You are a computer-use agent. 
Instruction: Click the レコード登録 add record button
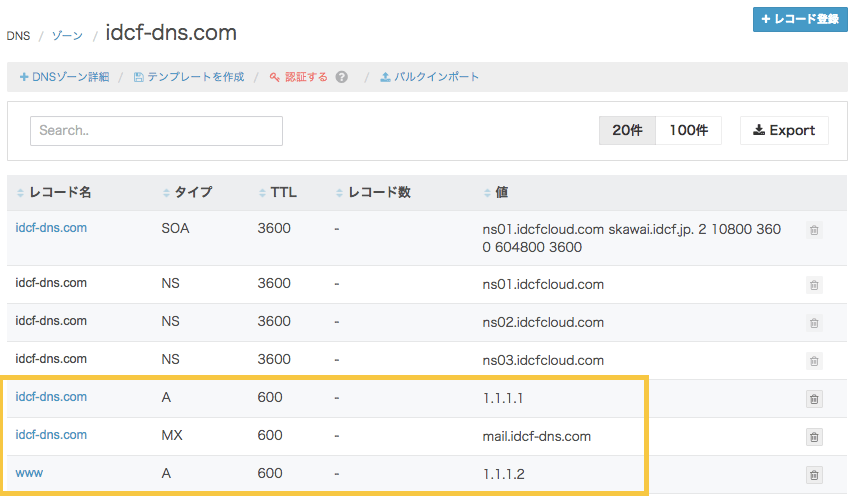(x=800, y=20)
